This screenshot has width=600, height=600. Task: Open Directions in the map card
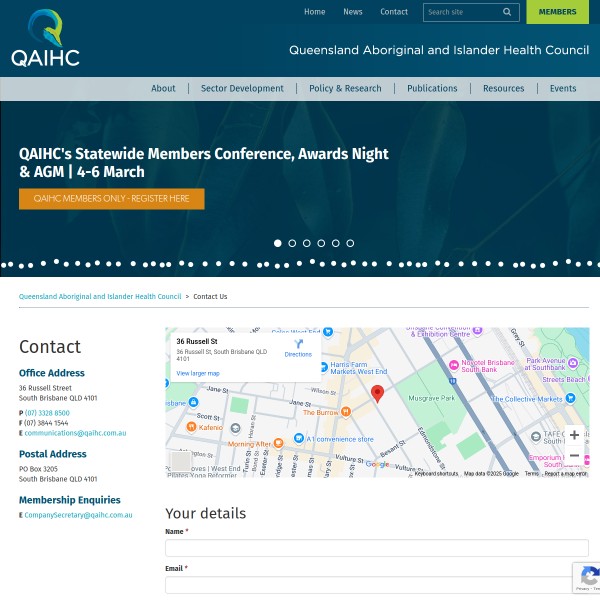[x=298, y=347]
